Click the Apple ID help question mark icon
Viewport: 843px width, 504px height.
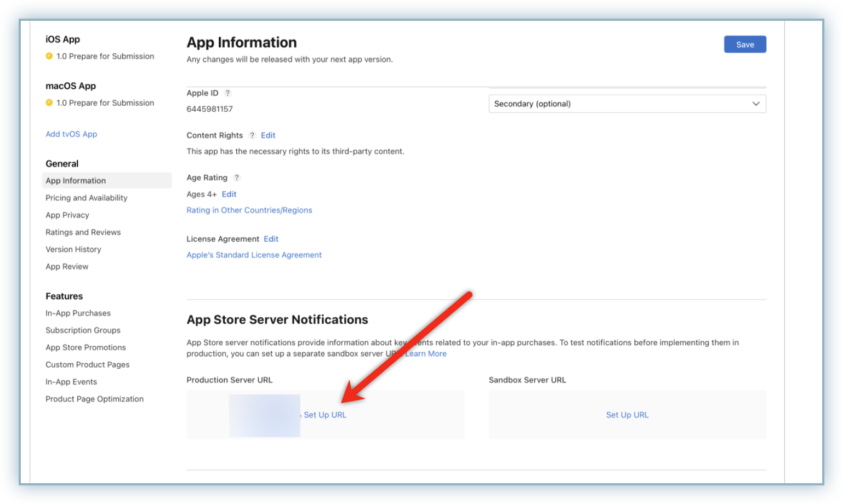pos(227,93)
